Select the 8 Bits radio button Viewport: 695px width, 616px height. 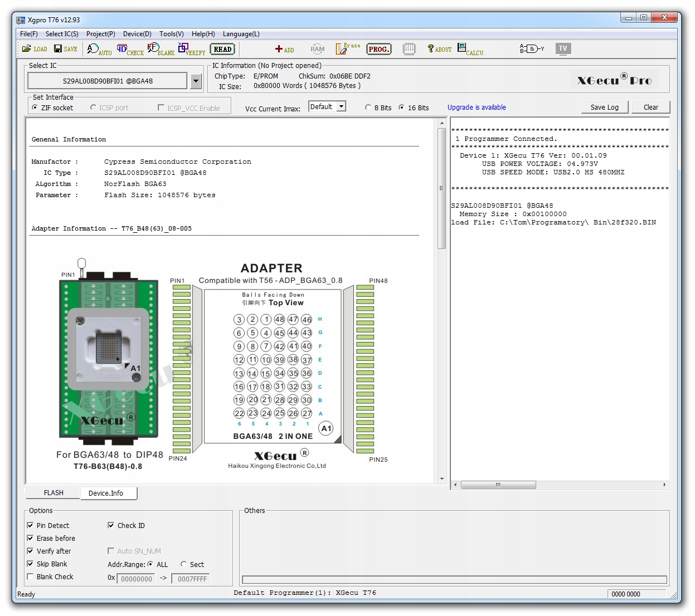368,107
